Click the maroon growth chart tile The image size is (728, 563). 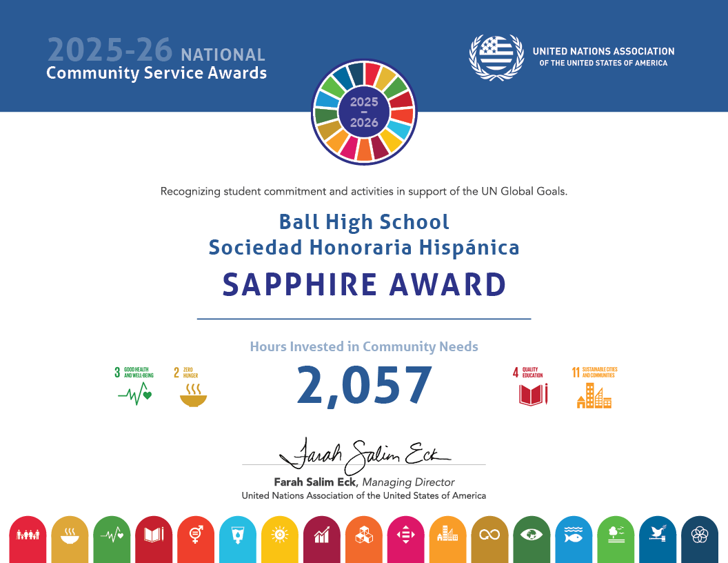(x=322, y=540)
